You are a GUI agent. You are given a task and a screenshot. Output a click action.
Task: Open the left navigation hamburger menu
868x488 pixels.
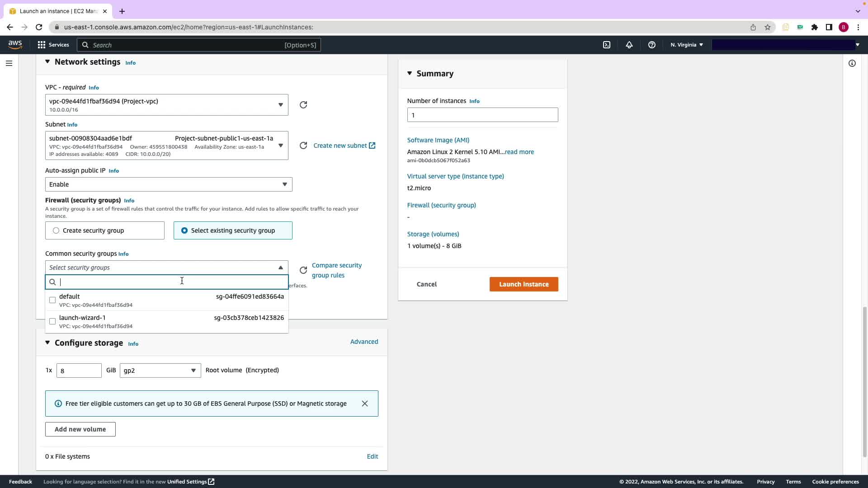9,63
